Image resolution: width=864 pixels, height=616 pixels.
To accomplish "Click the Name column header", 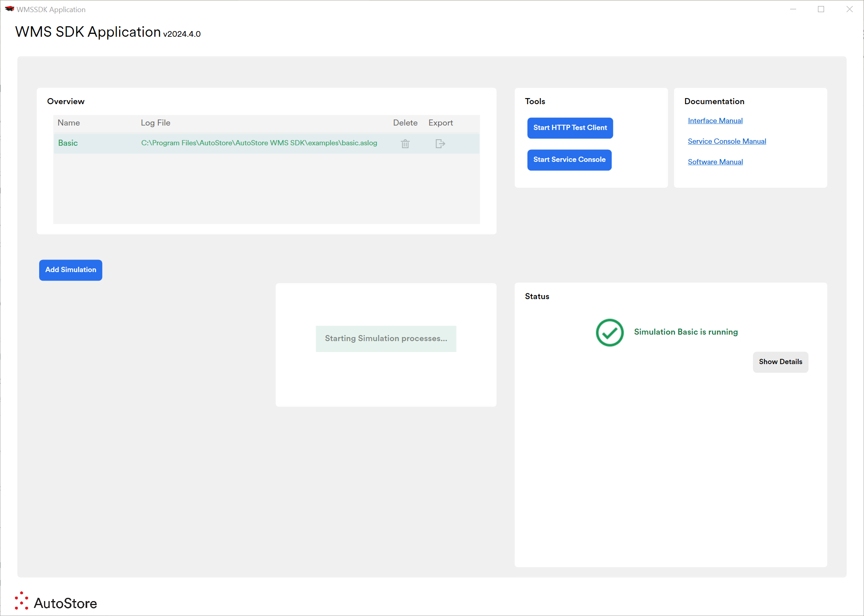I will 69,123.
